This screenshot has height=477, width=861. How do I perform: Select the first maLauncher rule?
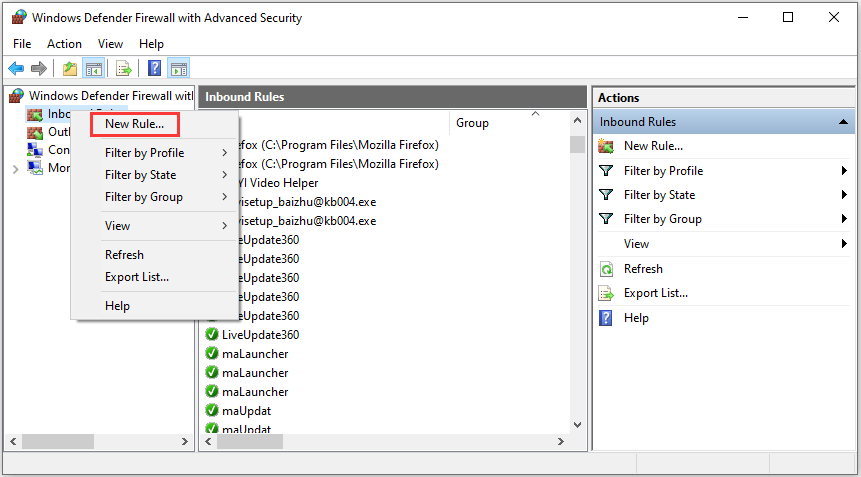pyautogui.click(x=255, y=353)
